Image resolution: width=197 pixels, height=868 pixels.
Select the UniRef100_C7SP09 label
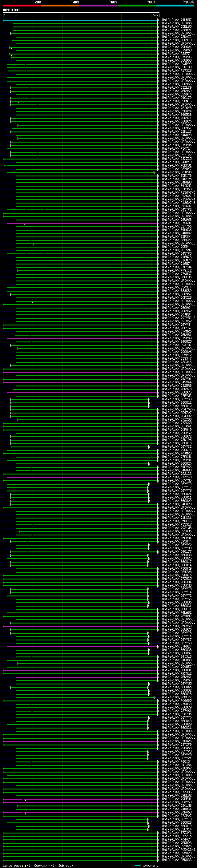[x=177, y=338]
